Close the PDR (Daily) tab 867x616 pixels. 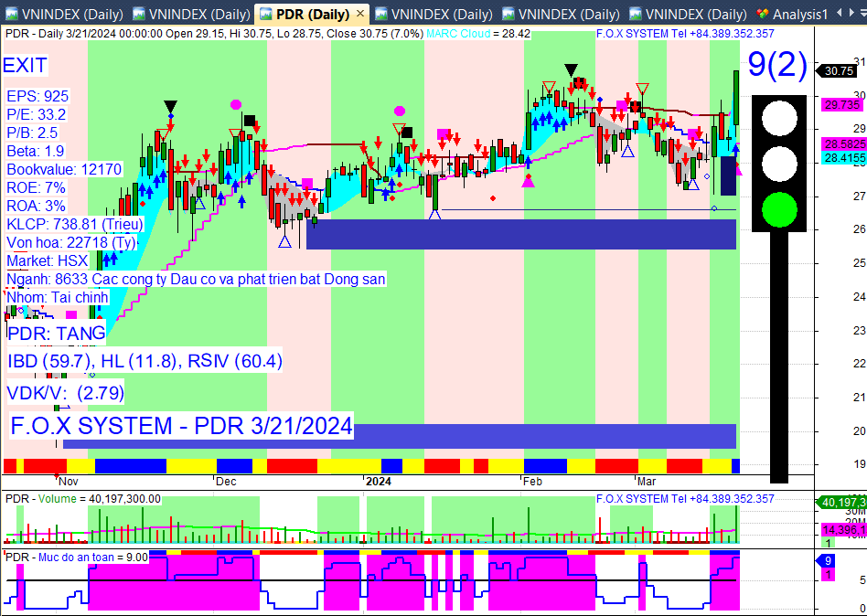tap(360, 14)
